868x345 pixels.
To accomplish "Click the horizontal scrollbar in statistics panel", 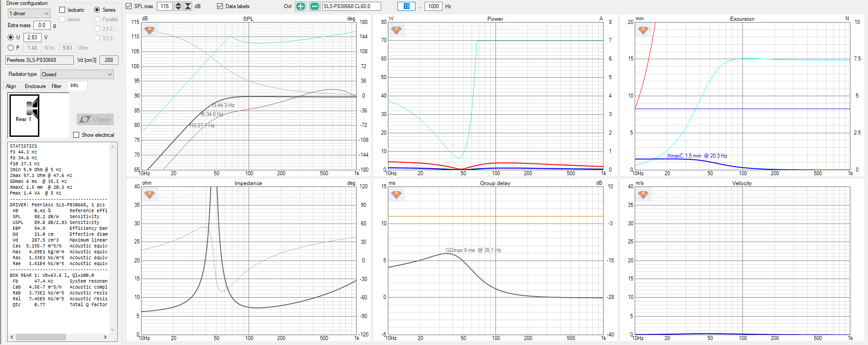I will tap(41, 337).
